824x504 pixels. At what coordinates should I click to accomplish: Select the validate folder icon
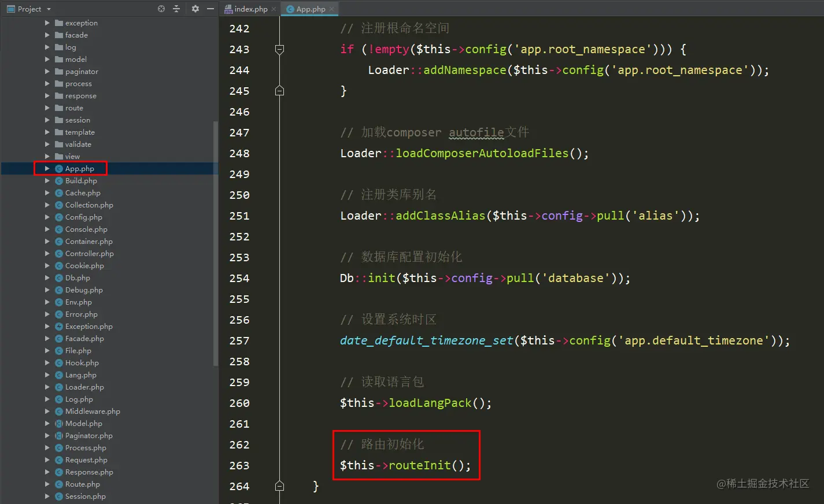[59, 144]
